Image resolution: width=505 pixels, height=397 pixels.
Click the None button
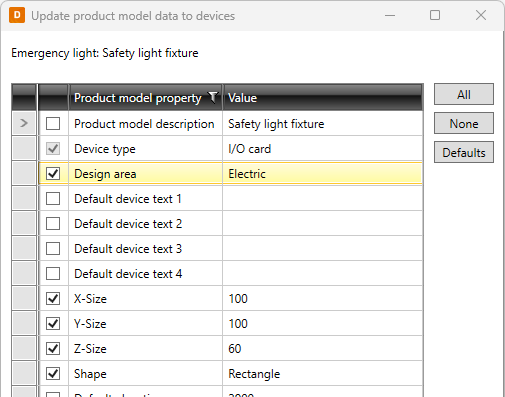click(464, 123)
